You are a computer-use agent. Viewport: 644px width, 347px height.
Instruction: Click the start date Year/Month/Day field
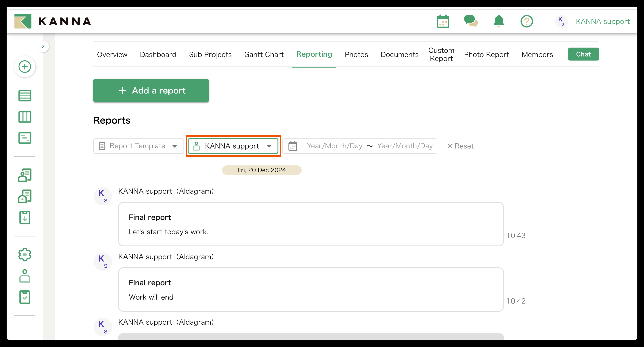tap(334, 146)
